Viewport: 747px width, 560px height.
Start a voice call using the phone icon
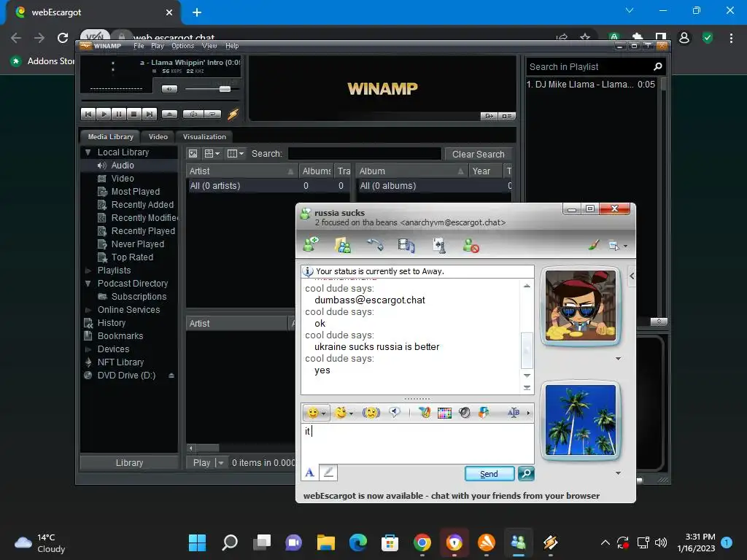pos(375,245)
